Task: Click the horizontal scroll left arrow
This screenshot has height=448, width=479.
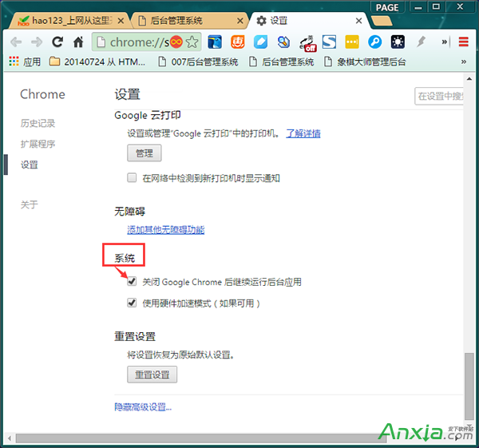Action: [10, 438]
